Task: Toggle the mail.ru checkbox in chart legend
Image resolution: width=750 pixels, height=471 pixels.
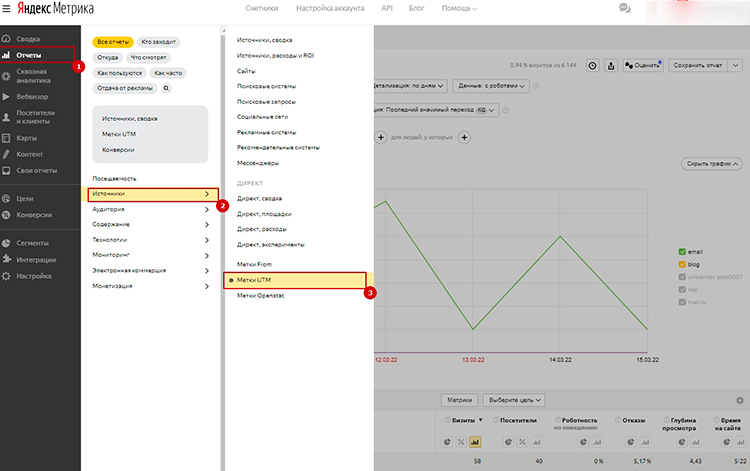Action: [x=682, y=300]
